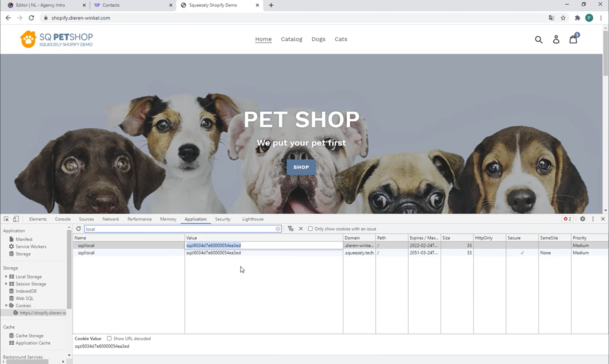The height and width of the screenshot is (364, 609).
Task: Open the extensions puzzle icon
Action: tap(577, 18)
